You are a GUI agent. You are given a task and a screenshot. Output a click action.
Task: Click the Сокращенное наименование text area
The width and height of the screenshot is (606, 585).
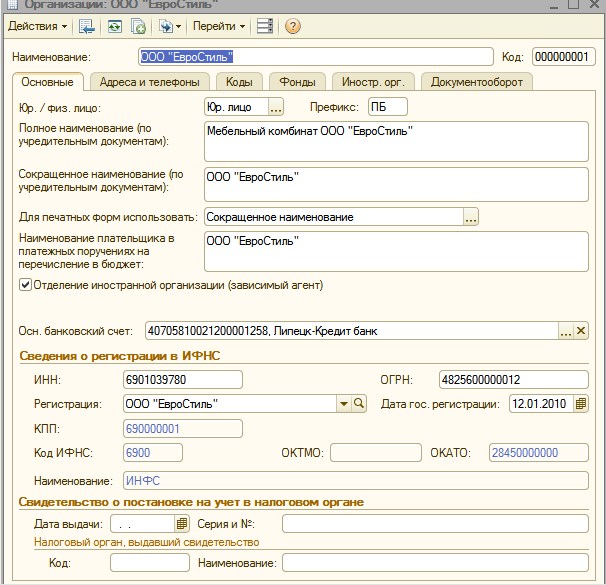396,184
